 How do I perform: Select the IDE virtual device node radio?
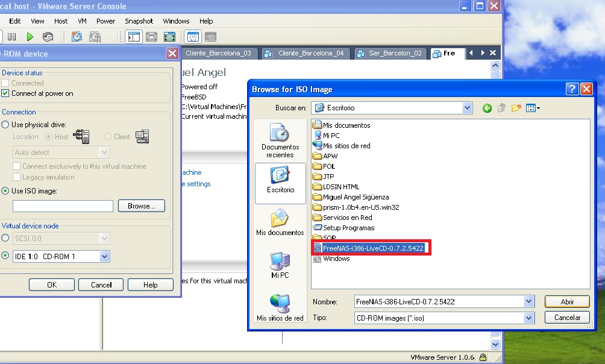coord(5,256)
